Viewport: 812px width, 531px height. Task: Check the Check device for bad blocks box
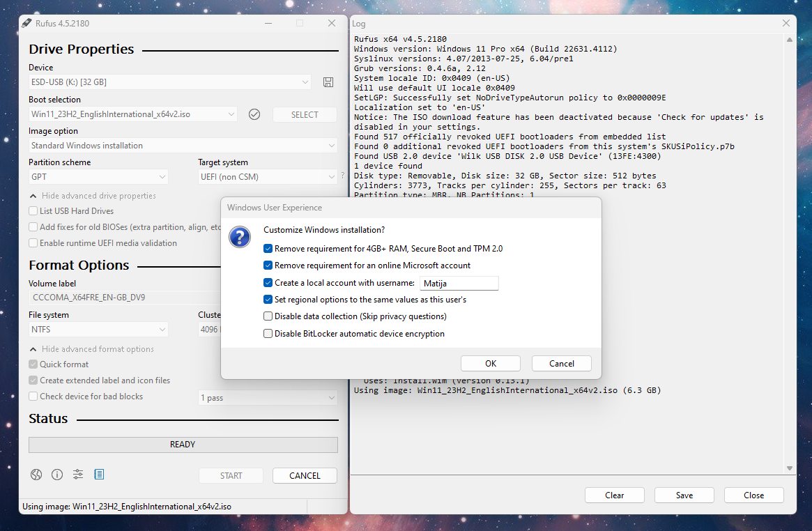click(33, 397)
